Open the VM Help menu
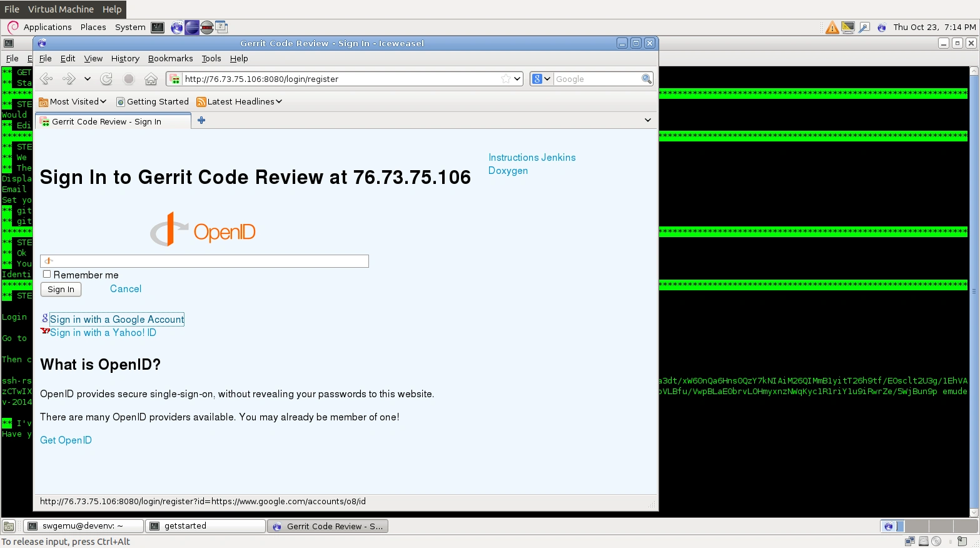980x548 pixels. [112, 9]
